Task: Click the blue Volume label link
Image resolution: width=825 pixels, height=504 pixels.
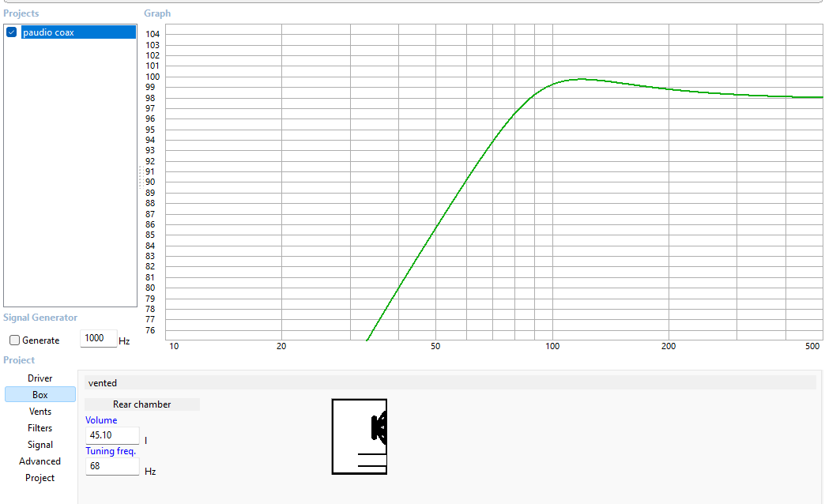Action: tap(101, 420)
